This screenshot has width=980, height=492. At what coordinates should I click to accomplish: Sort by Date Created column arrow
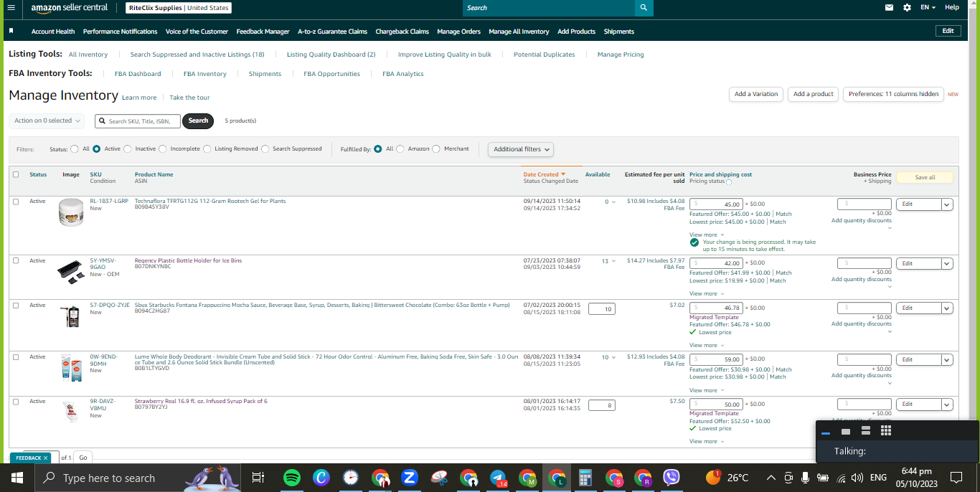(563, 174)
